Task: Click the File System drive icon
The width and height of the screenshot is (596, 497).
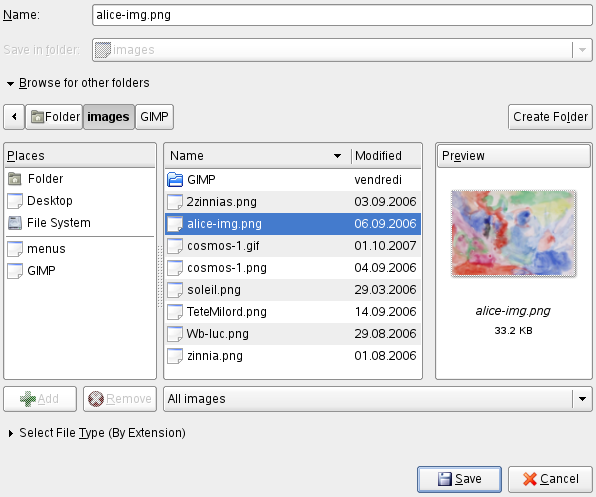Action: [15, 223]
